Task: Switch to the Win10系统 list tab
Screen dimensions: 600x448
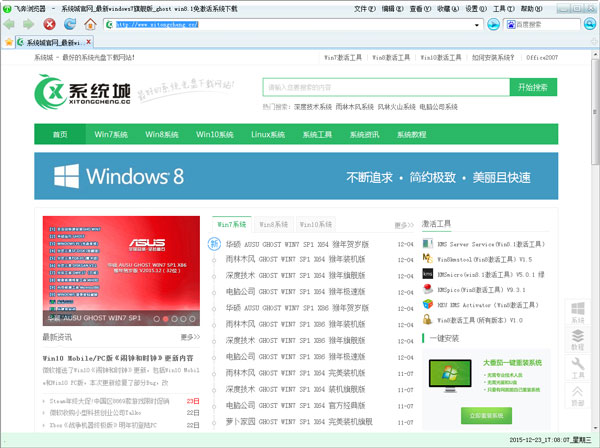Action: pos(316,224)
